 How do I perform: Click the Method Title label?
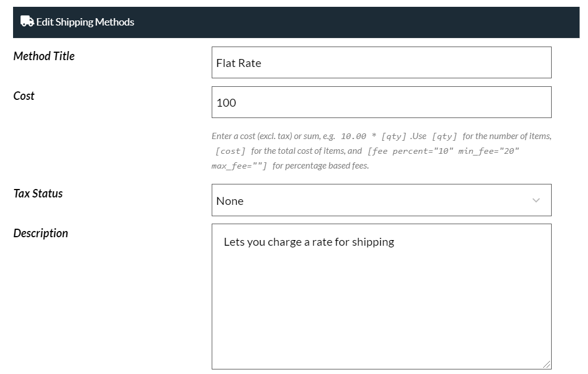(x=44, y=56)
